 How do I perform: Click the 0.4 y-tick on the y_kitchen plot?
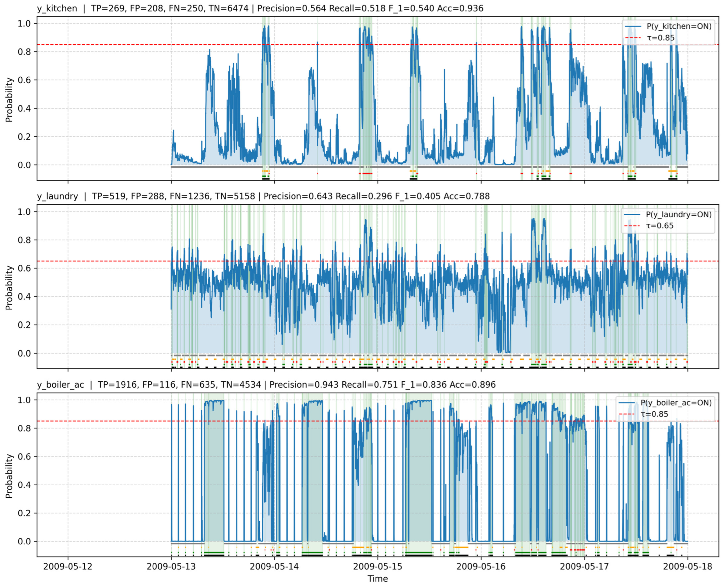pos(24,108)
